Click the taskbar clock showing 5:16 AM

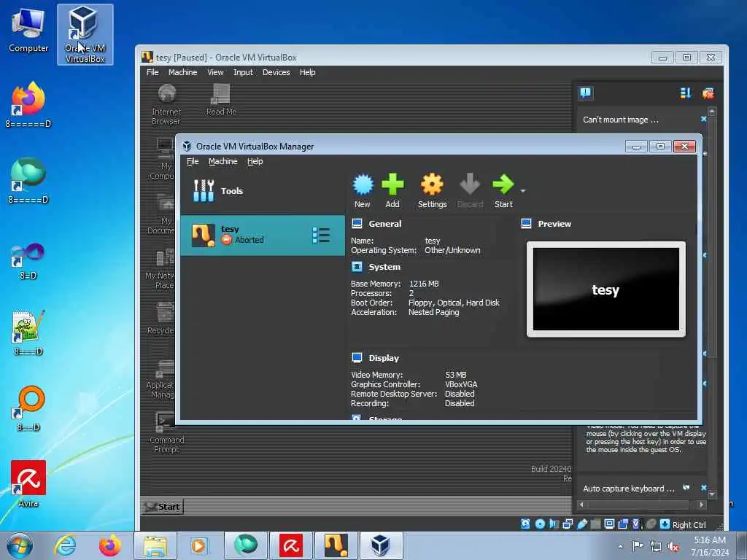pyautogui.click(x=710, y=546)
